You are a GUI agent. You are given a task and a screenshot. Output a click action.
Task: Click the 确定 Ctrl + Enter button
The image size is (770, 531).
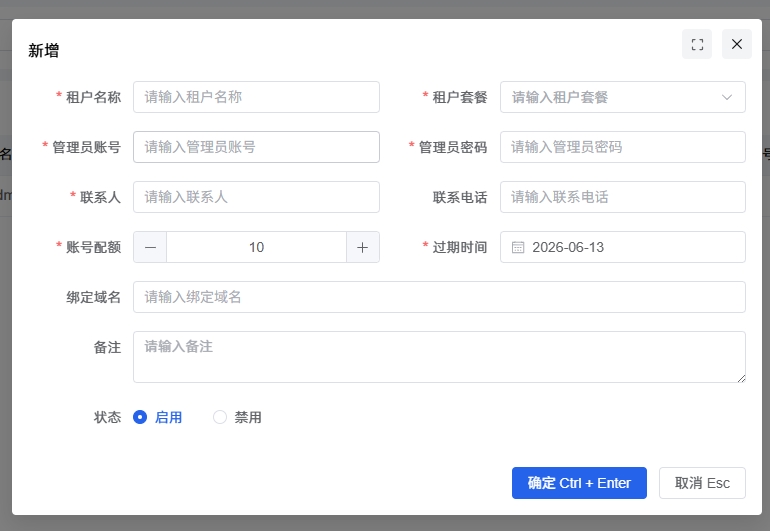(x=579, y=483)
